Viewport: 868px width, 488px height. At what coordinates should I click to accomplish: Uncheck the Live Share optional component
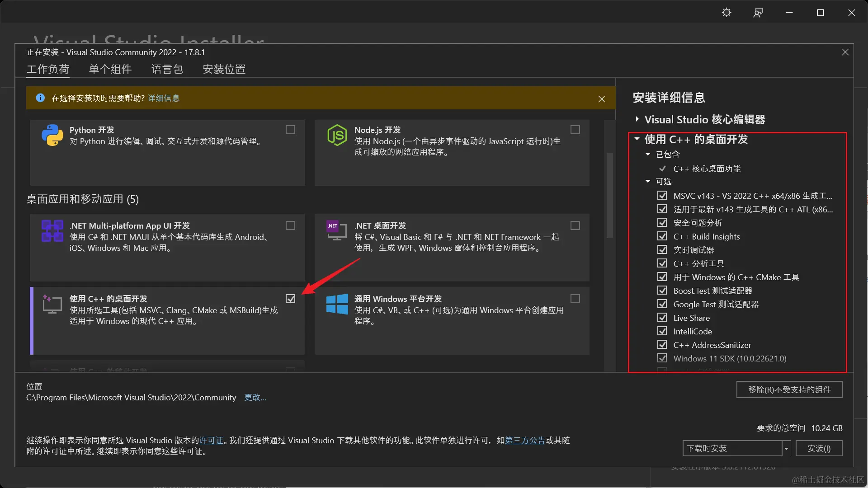click(x=662, y=318)
